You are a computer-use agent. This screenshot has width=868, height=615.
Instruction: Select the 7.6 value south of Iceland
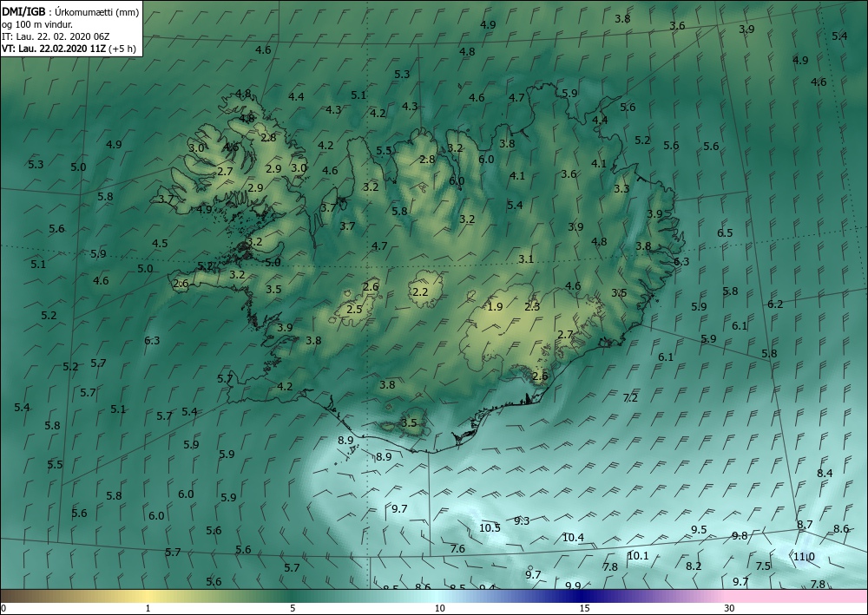(x=457, y=548)
